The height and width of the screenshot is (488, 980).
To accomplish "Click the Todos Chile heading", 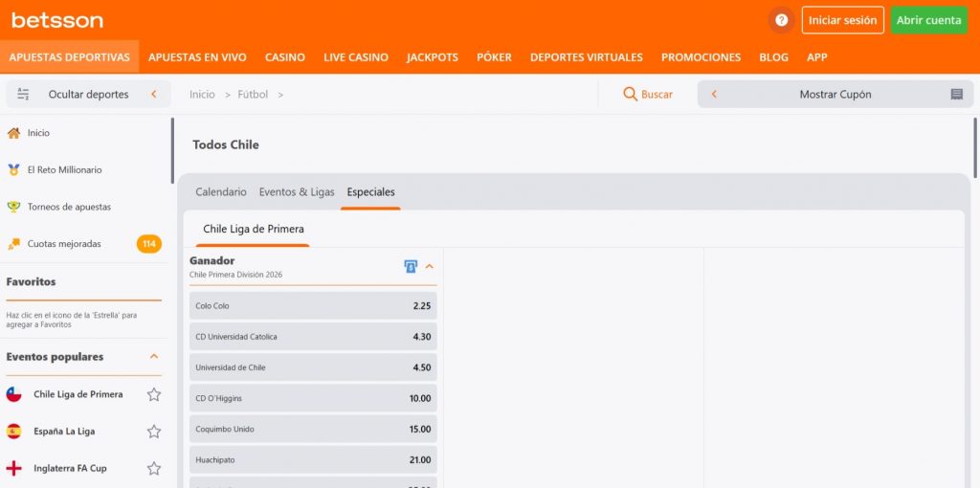I will (x=226, y=144).
